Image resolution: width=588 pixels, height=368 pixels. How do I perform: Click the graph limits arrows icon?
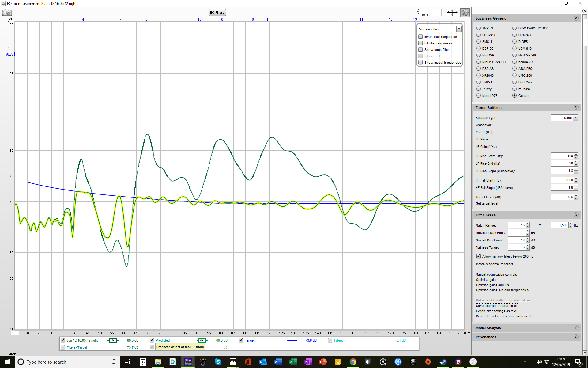pos(452,13)
